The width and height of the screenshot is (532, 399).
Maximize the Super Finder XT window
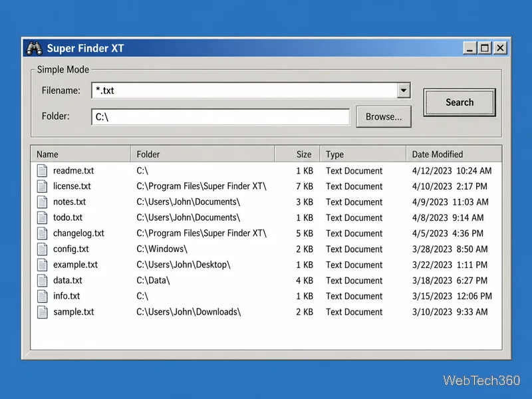tap(485, 48)
